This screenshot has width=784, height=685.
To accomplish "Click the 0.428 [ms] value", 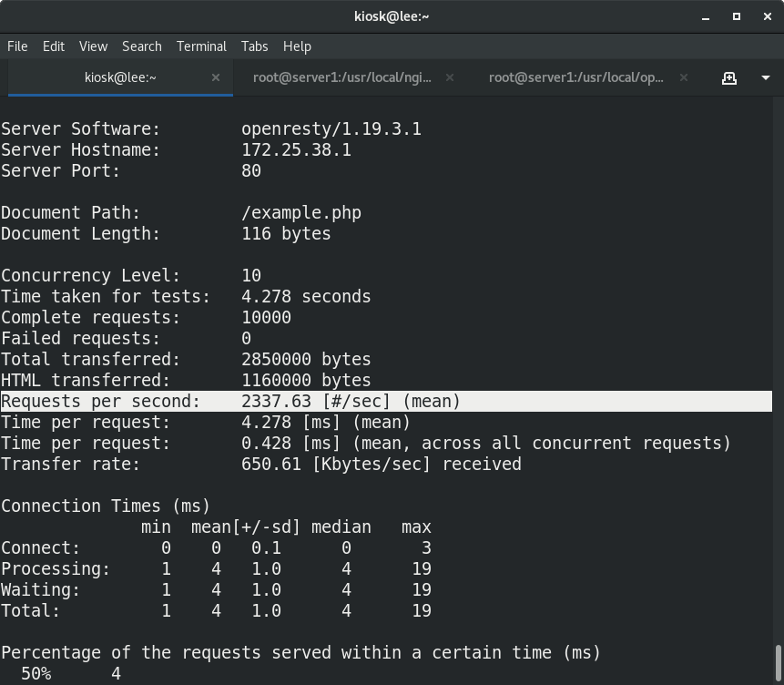I will (x=291, y=444).
